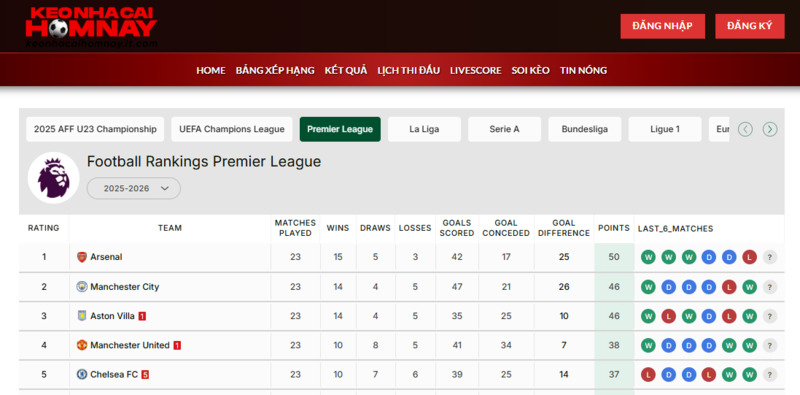Click Manchester City's goals scored value 47
This screenshot has height=395, width=800.
457,287
